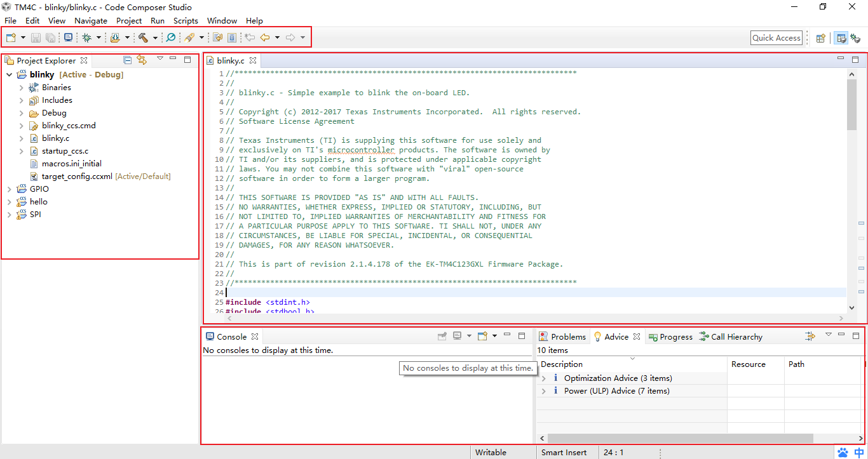This screenshot has width=868, height=459.
Task: Expand the SPI project
Action: [9, 215]
